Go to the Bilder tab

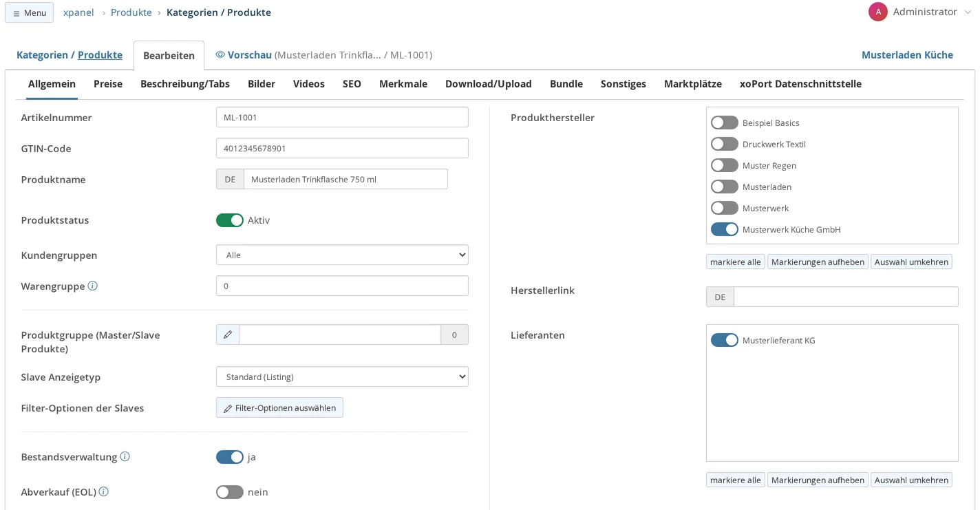coord(262,84)
